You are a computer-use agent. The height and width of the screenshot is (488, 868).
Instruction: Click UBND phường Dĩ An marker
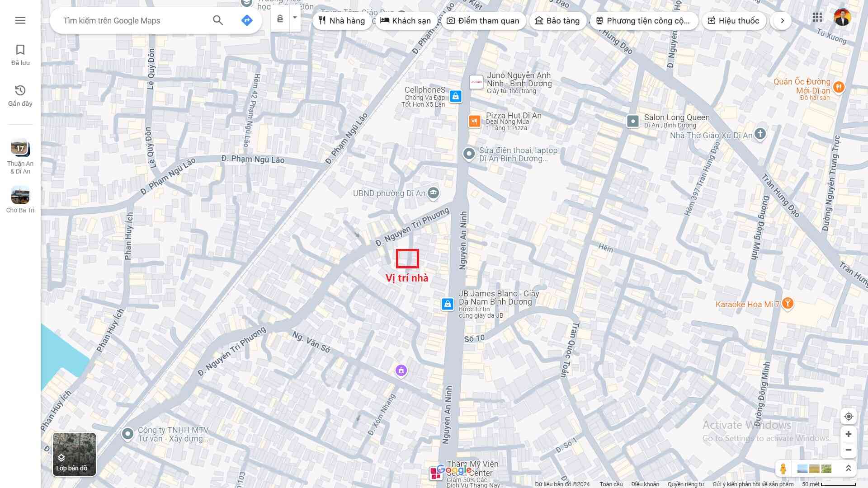433,193
